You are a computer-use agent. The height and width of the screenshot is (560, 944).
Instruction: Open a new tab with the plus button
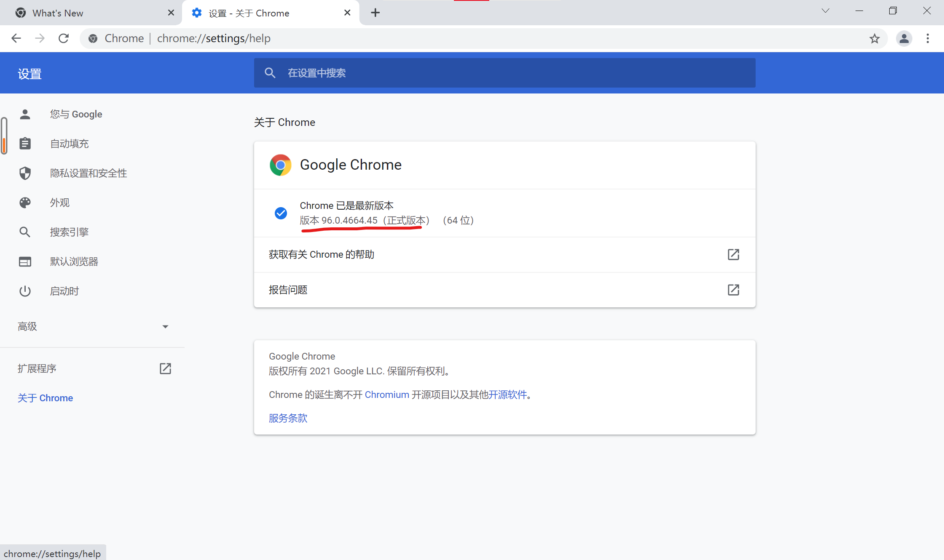click(x=375, y=13)
